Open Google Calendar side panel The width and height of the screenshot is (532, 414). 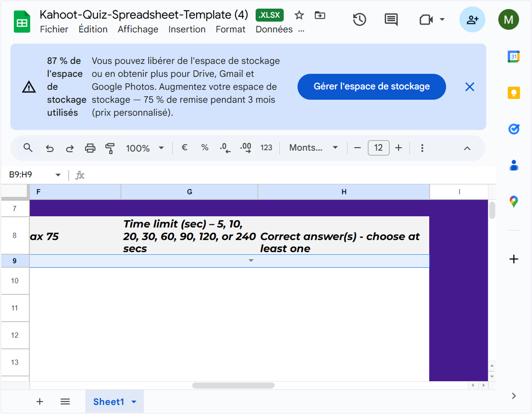pos(513,56)
